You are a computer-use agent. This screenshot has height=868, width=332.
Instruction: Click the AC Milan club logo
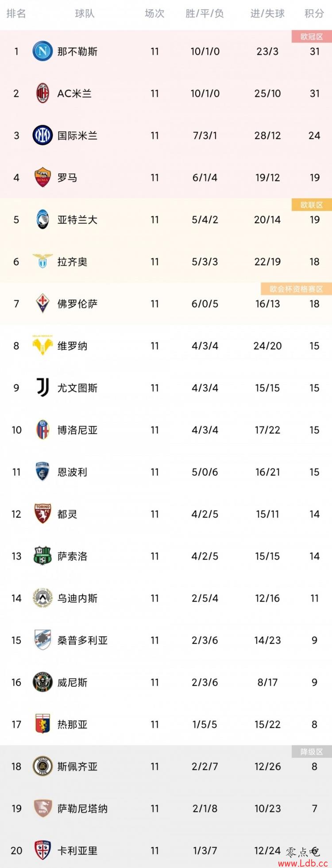coord(42,93)
